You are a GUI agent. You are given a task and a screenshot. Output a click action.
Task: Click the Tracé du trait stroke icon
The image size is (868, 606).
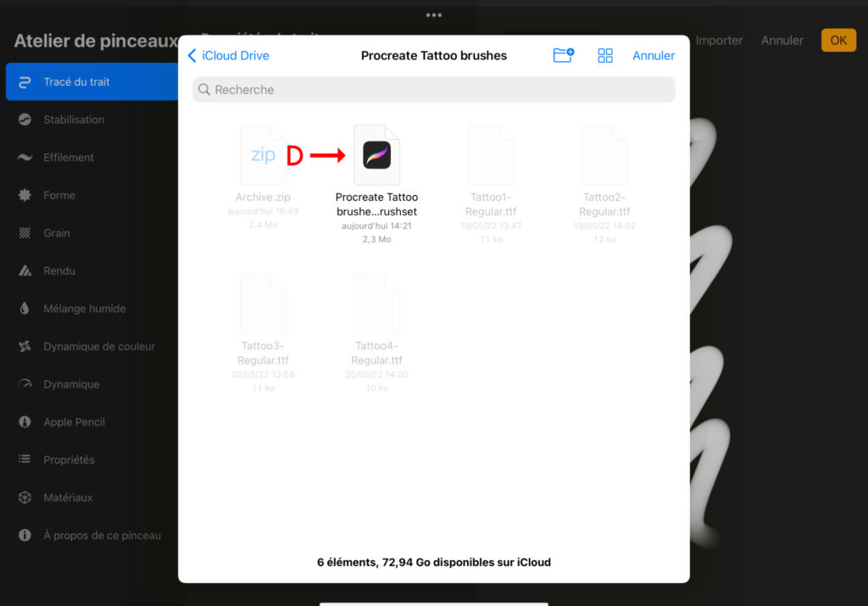tap(25, 82)
